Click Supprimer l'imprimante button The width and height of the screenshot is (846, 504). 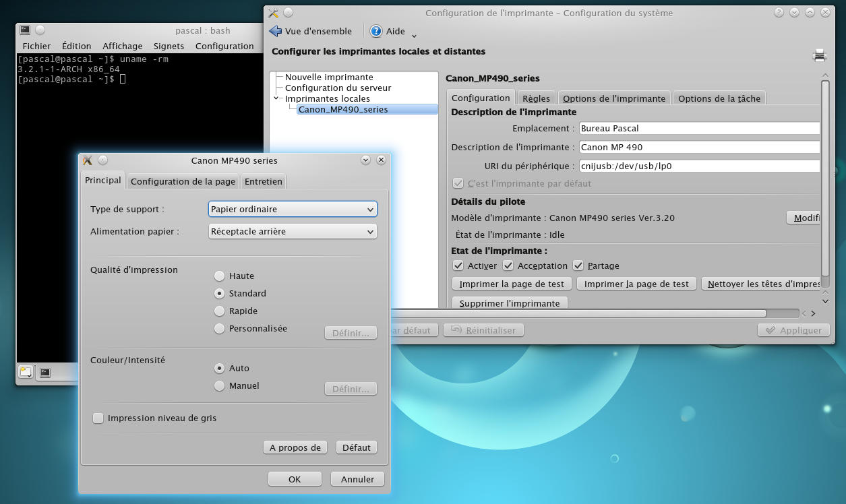coord(510,303)
